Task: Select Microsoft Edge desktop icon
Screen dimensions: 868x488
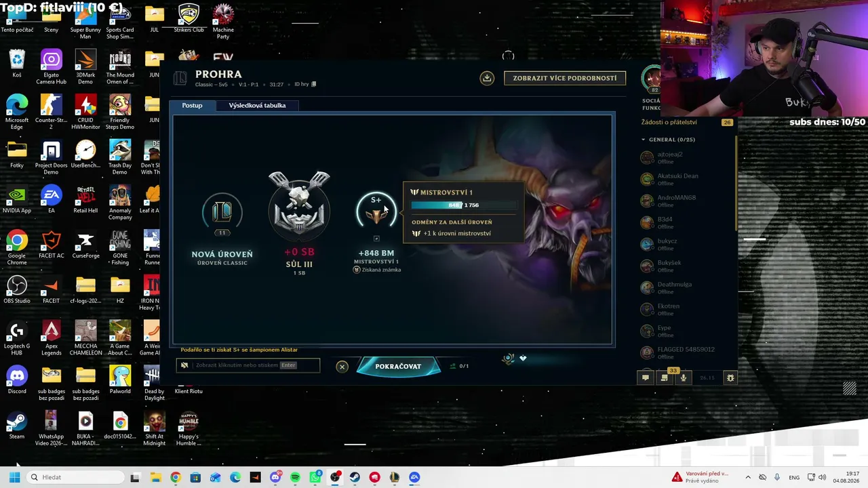Action: (17, 112)
